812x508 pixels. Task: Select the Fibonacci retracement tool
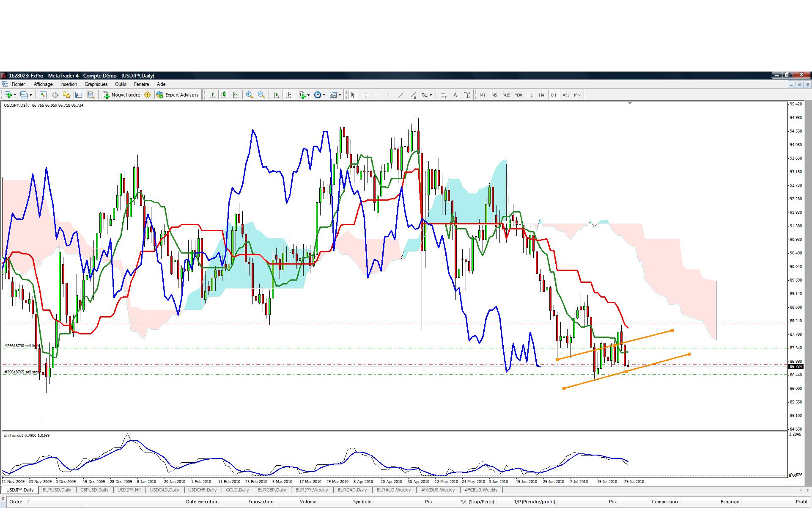(443, 95)
